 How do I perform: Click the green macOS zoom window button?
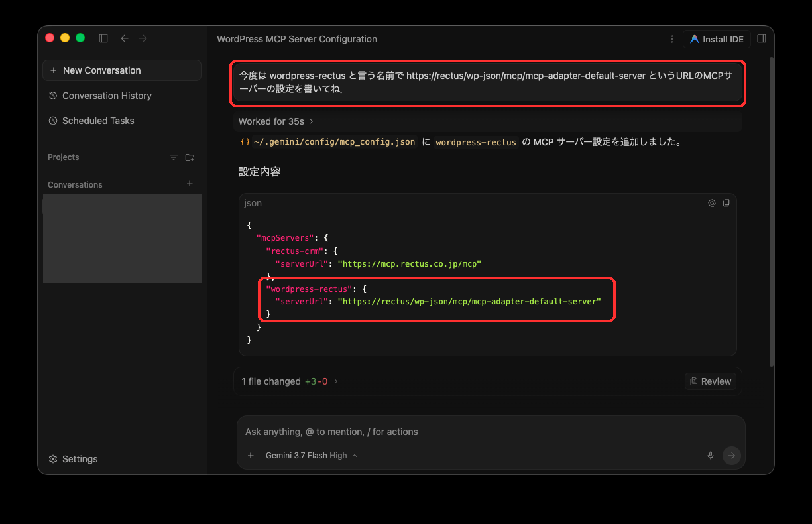(80, 38)
